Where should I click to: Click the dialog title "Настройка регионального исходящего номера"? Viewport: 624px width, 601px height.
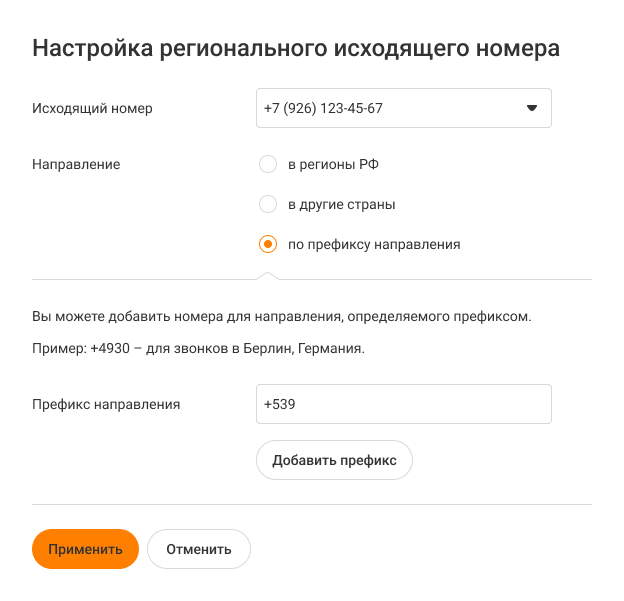tap(296, 49)
